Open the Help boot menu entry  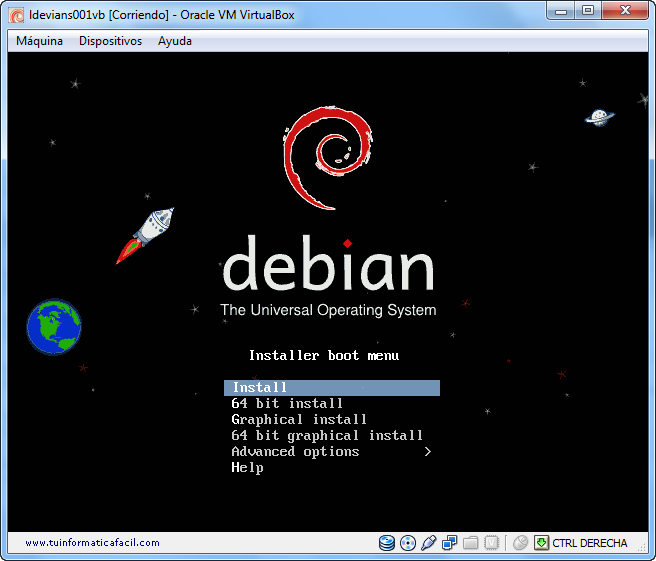click(x=247, y=468)
